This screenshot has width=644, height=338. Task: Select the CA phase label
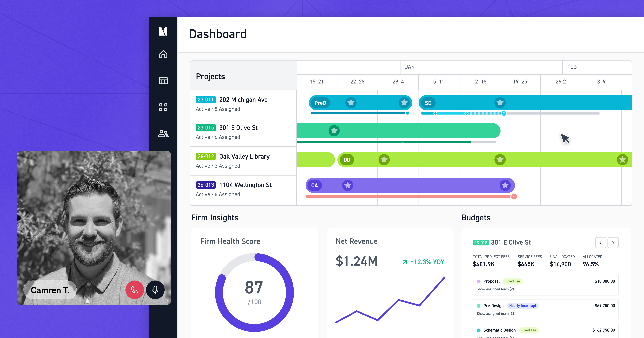pyautogui.click(x=314, y=186)
